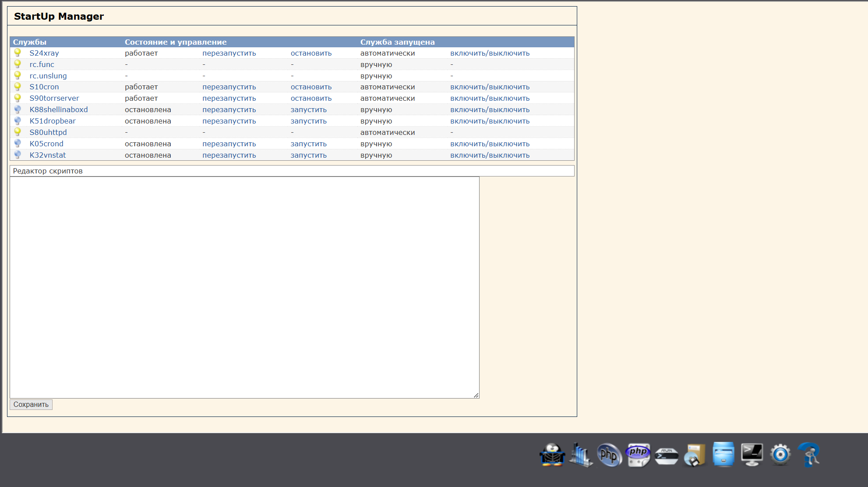This screenshot has height=487, width=868.
Task: Open the software package installer box icon
Action: pyautogui.click(x=695, y=455)
